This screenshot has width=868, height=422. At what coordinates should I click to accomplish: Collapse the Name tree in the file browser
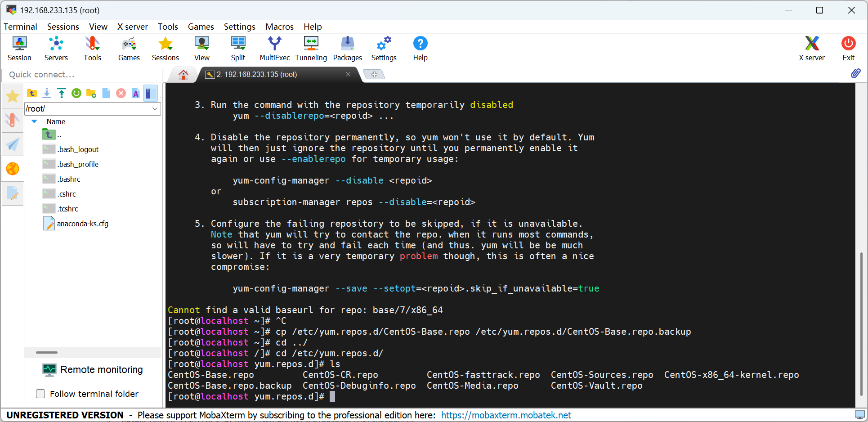pyautogui.click(x=34, y=121)
